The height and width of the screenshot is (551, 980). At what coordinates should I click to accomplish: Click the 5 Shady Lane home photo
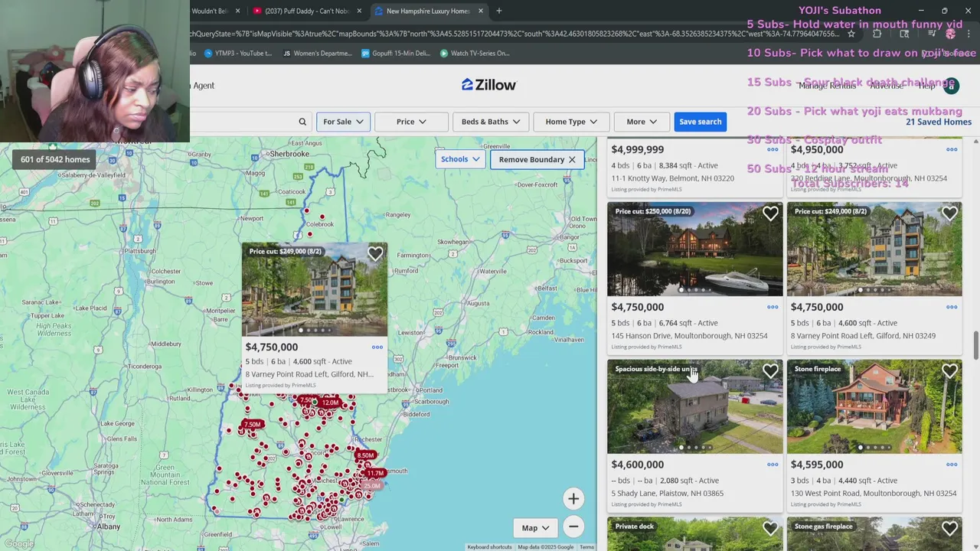[x=694, y=406]
